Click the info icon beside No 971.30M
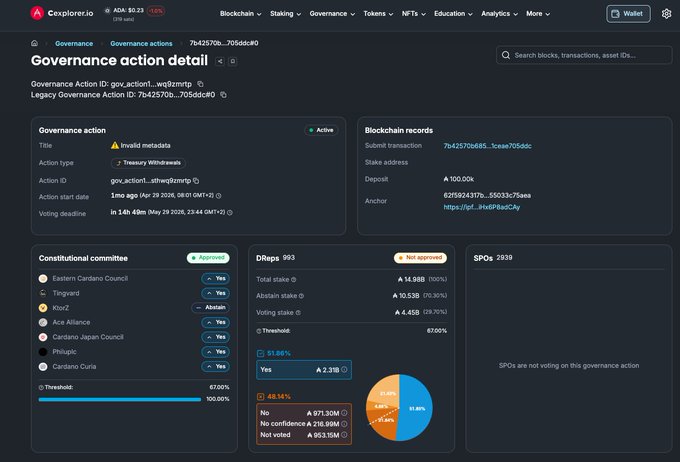The image size is (680, 462). tap(344, 413)
